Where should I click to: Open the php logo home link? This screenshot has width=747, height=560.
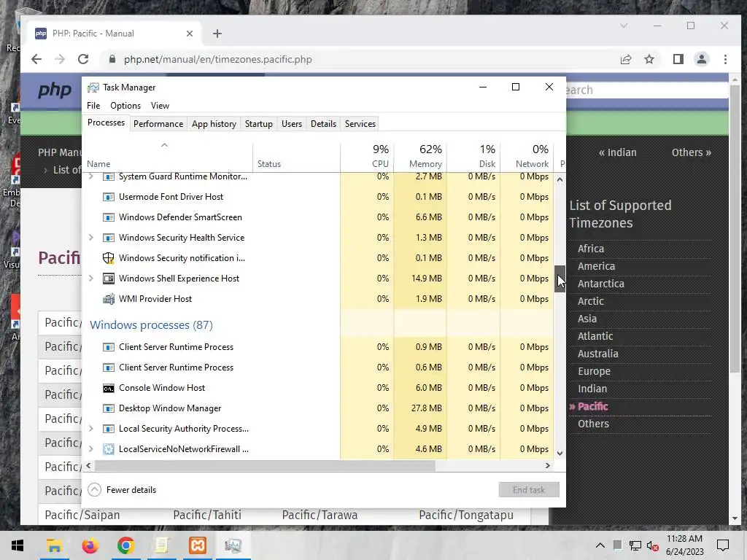click(x=54, y=90)
